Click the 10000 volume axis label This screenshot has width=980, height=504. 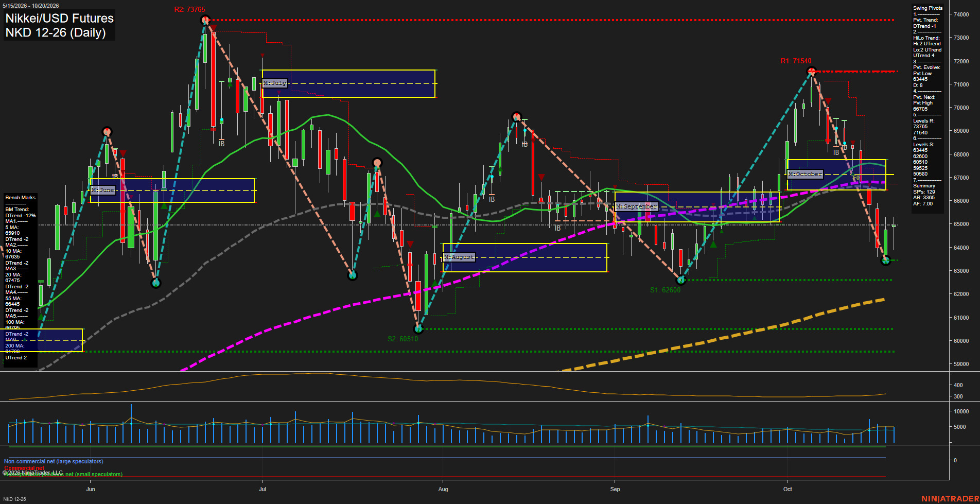click(x=961, y=411)
